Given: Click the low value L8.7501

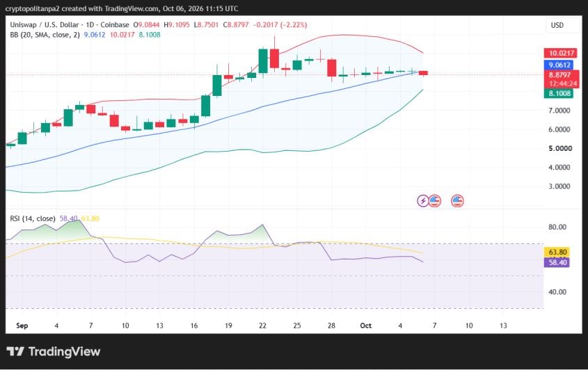Looking at the screenshot, I should pyautogui.click(x=206, y=25).
